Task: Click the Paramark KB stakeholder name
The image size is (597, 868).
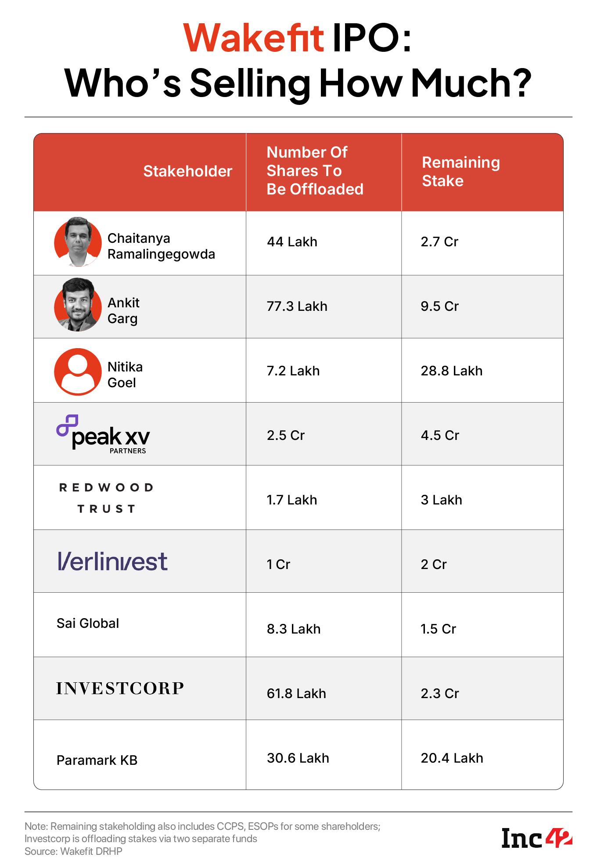Action: (x=97, y=760)
